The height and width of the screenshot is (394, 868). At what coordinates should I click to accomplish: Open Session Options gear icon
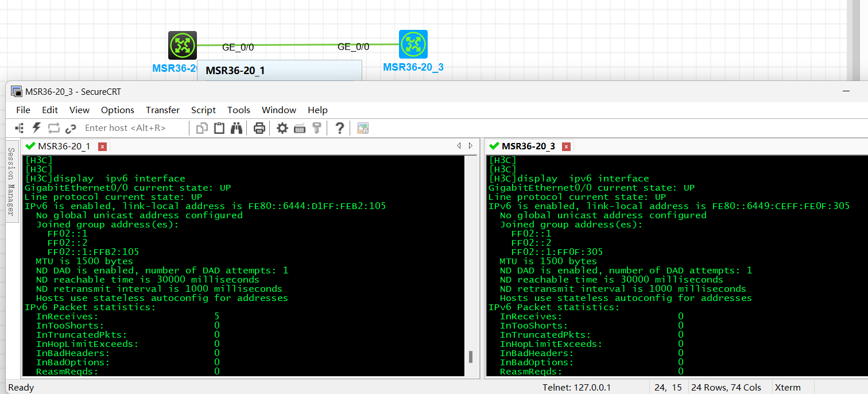click(282, 128)
